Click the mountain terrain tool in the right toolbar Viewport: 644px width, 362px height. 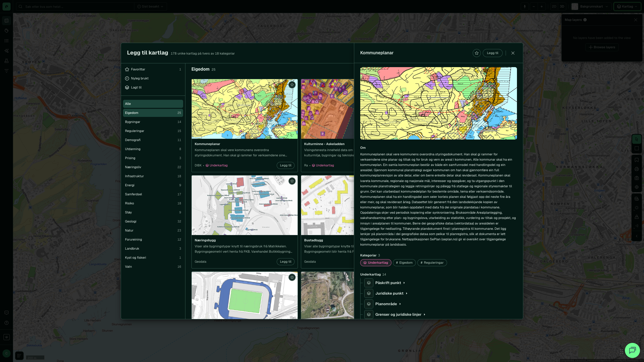637,217
